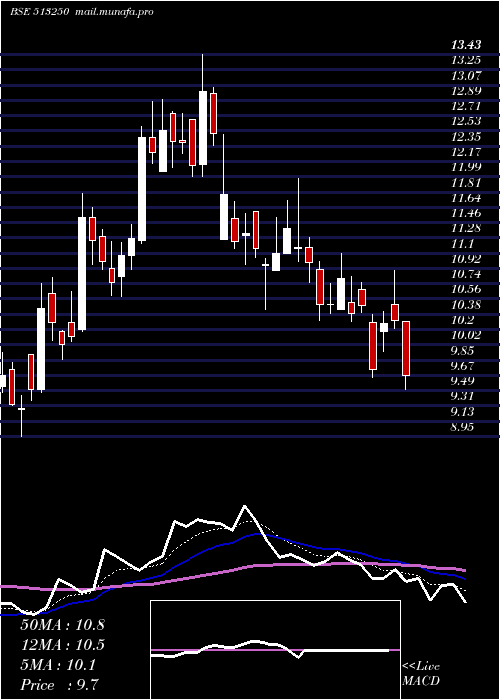Screen dimensions: 500x700
Task: Click the 13.25 price axis label
Action: (x=466, y=60)
